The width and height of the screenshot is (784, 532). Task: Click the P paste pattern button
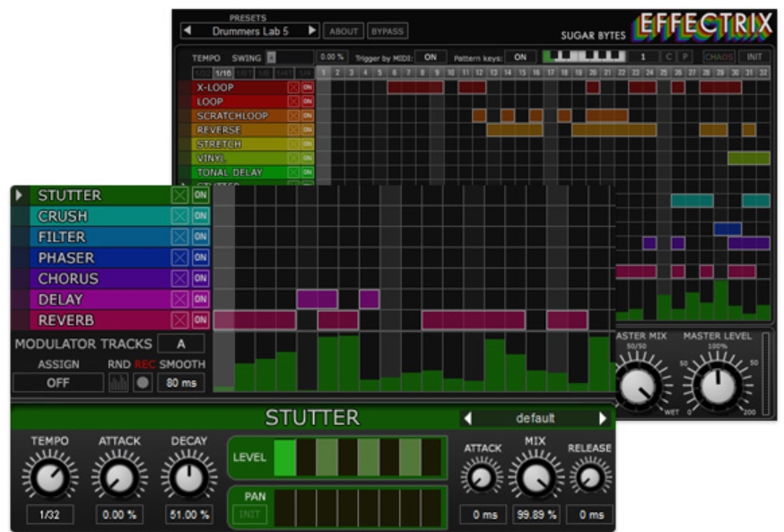(x=685, y=57)
